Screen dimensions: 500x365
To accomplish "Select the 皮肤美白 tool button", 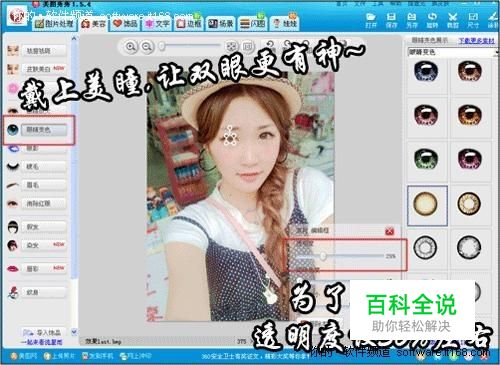I will (x=44, y=69).
